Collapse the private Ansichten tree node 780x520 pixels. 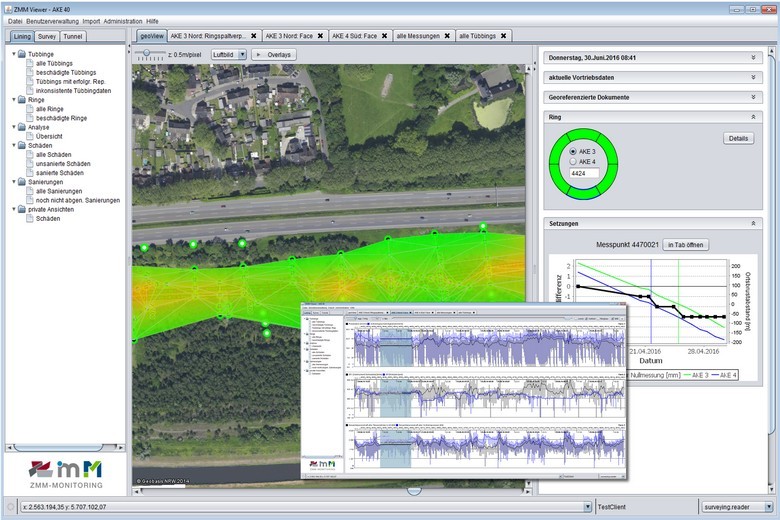point(14,209)
